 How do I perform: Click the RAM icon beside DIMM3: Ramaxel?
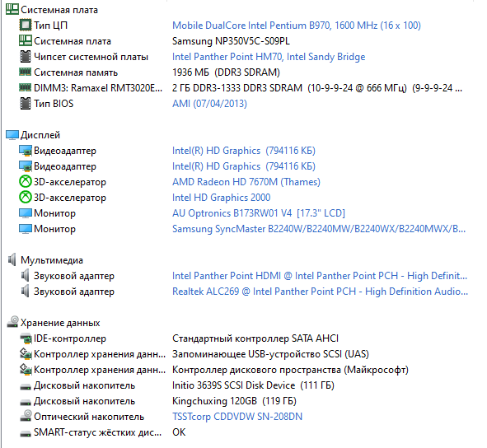(26, 87)
